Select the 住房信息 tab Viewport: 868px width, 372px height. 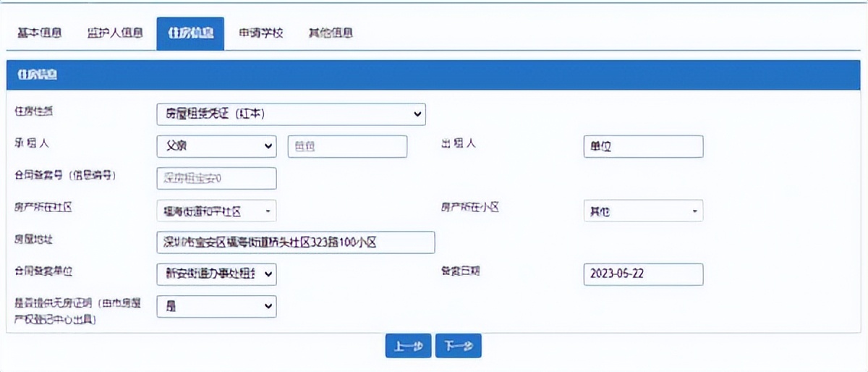pyautogui.click(x=190, y=33)
